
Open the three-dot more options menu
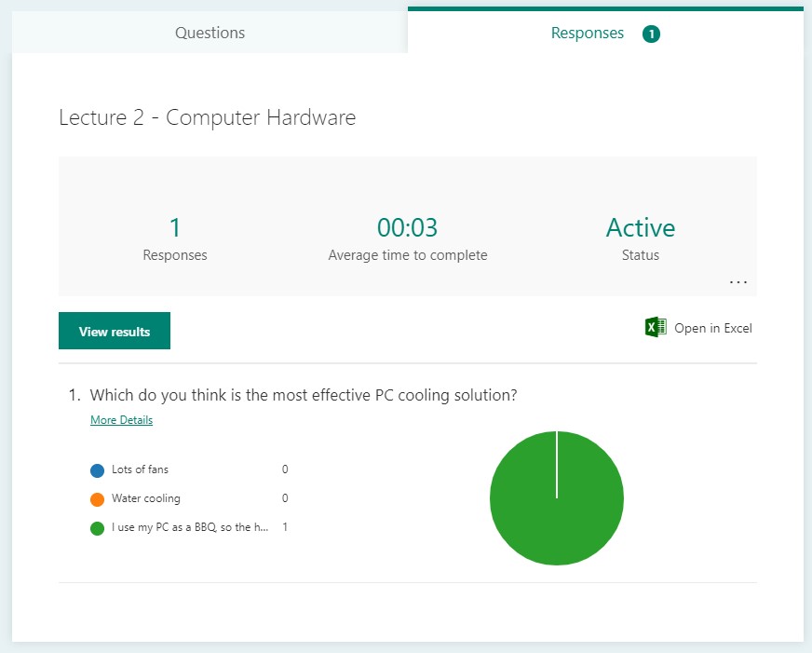pyautogui.click(x=738, y=281)
